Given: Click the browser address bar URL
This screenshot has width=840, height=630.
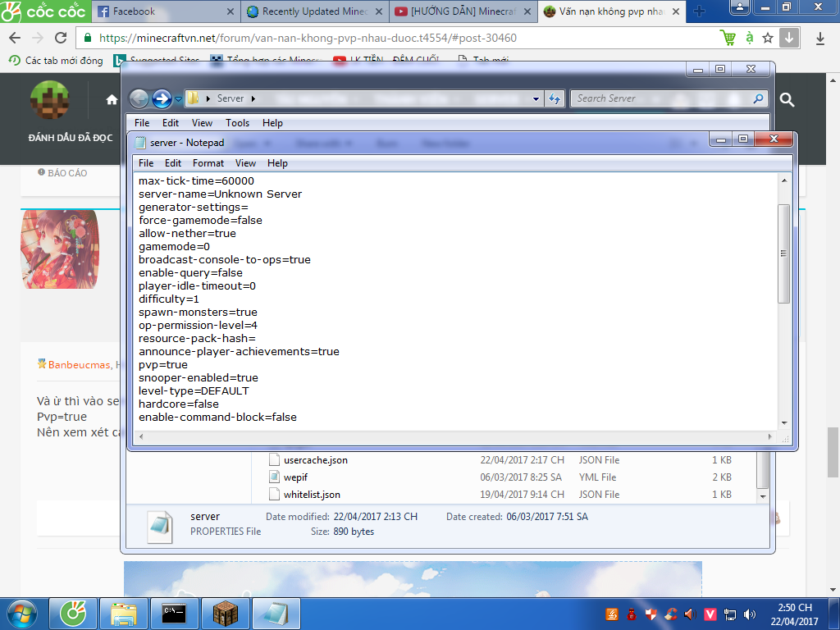Looking at the screenshot, I should [x=308, y=38].
